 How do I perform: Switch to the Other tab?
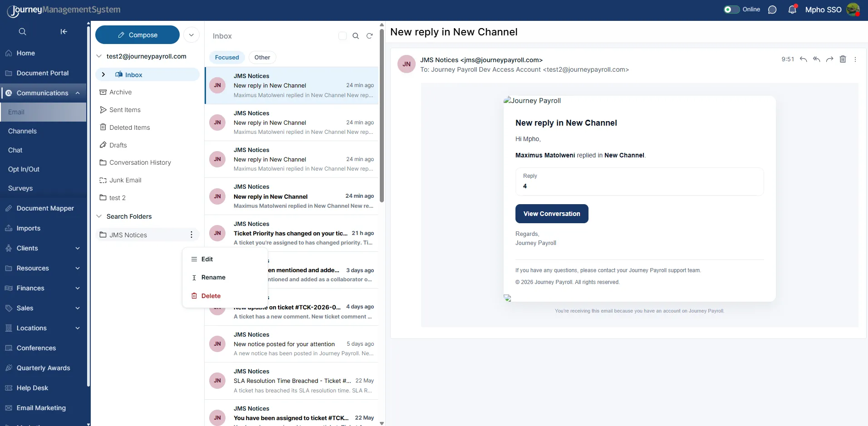click(262, 57)
